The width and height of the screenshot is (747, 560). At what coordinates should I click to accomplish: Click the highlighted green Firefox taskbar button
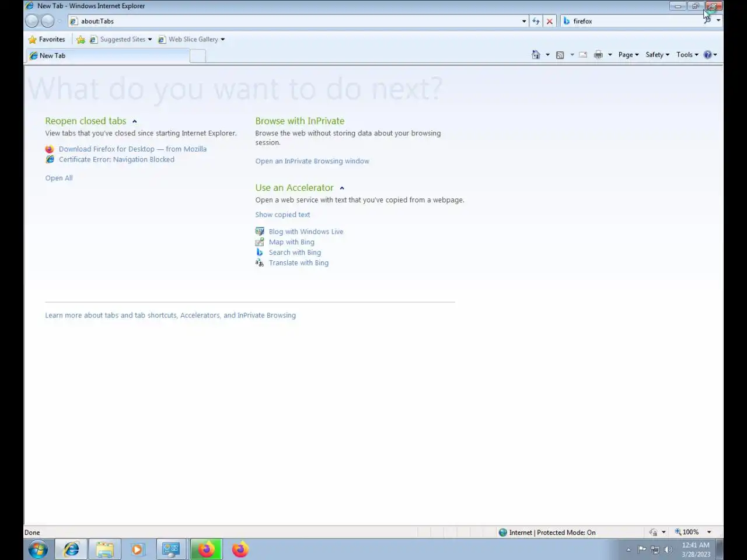(x=206, y=549)
